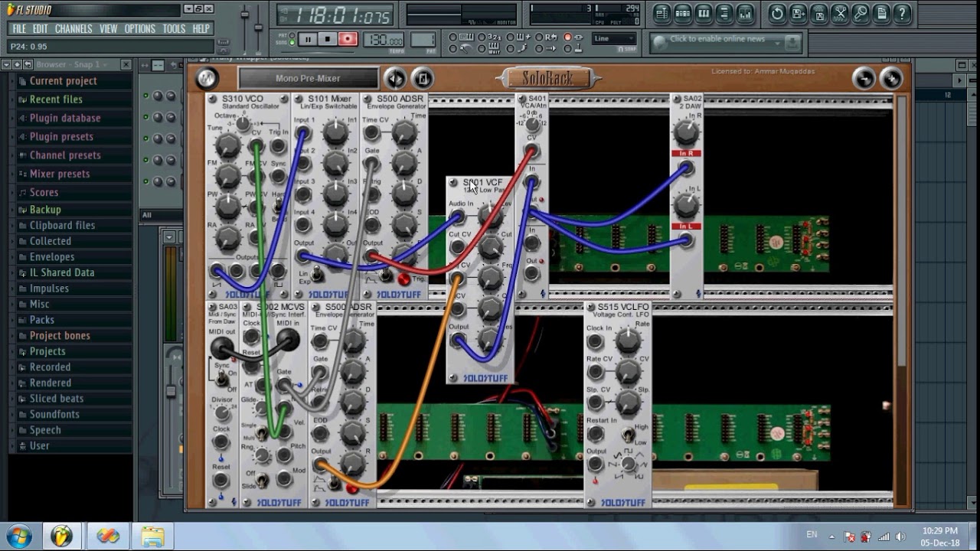
Task: Open the audio editor scissors icon
Action: coord(840,13)
